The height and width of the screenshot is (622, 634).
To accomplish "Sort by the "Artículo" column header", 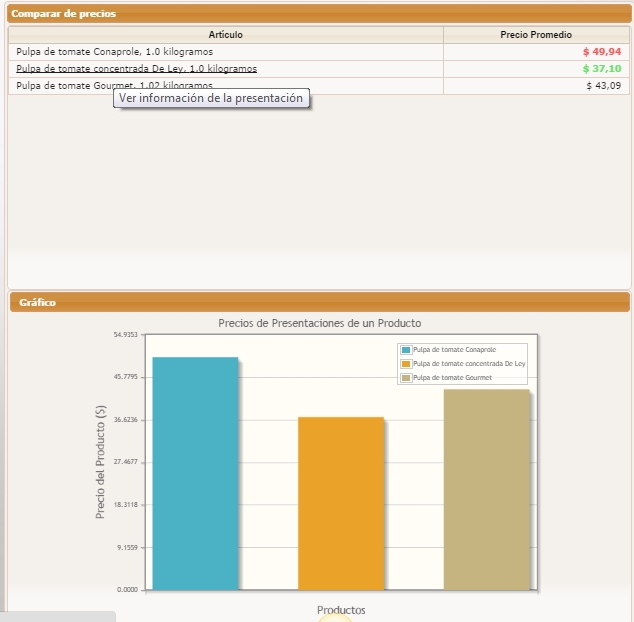I will click(226, 35).
